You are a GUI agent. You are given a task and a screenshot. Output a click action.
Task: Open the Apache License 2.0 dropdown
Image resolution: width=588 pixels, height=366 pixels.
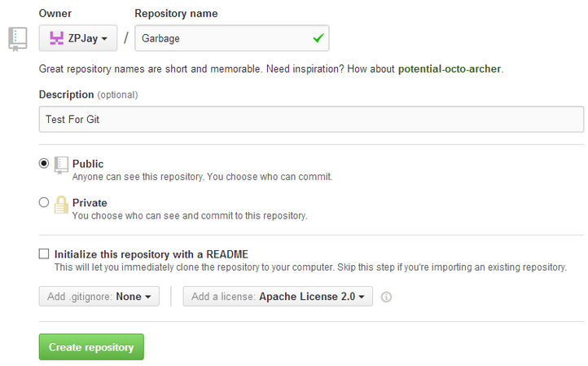[x=278, y=297]
